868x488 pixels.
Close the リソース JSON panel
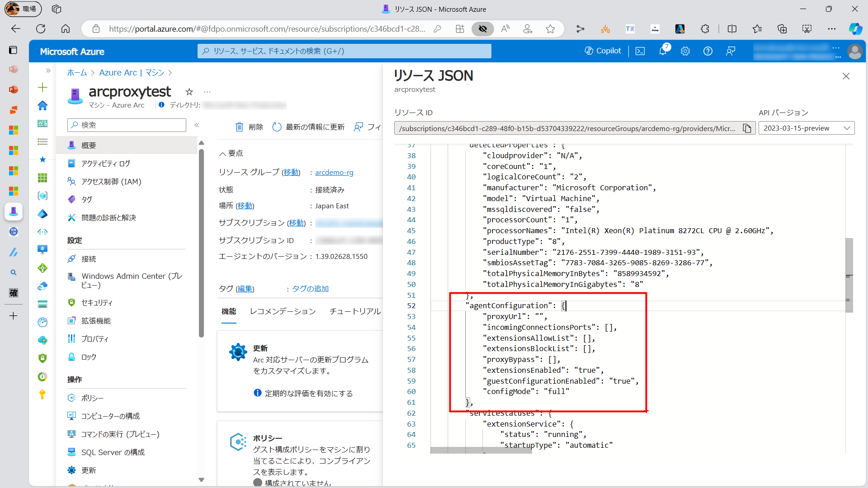[846, 76]
